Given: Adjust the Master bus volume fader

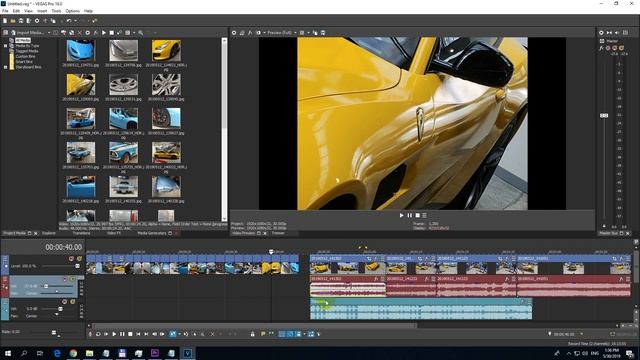Looking at the screenshot, I should [604, 116].
